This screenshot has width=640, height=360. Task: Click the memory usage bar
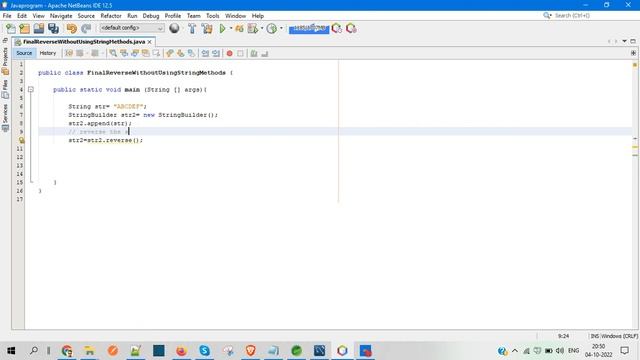[309, 29]
